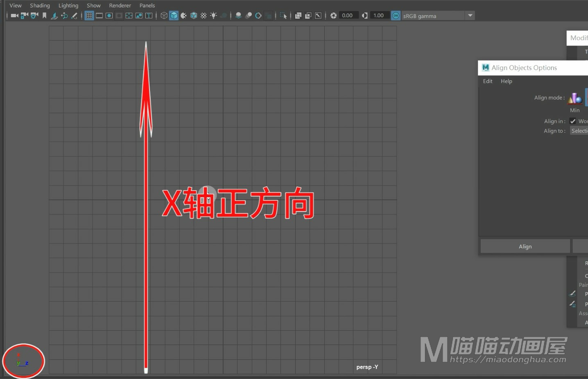Open Camera Attributes gear icon

[34, 16]
